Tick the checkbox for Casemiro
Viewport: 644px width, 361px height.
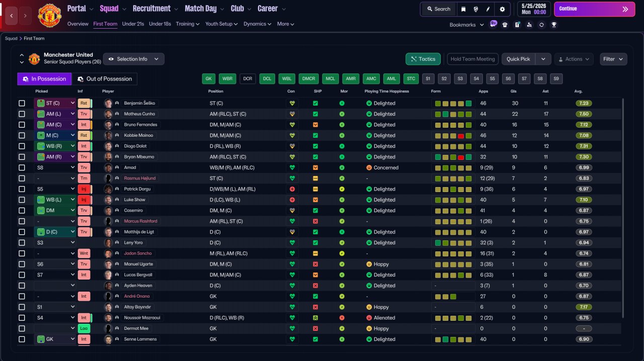tap(22, 211)
